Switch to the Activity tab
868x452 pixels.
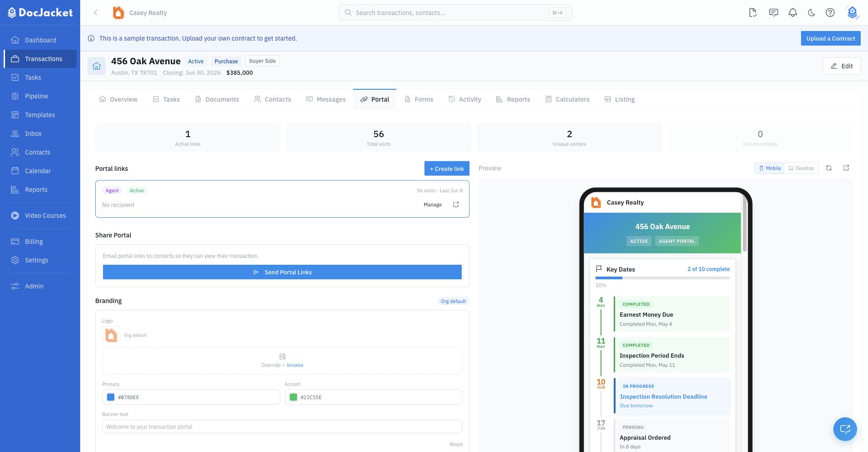pyautogui.click(x=465, y=99)
